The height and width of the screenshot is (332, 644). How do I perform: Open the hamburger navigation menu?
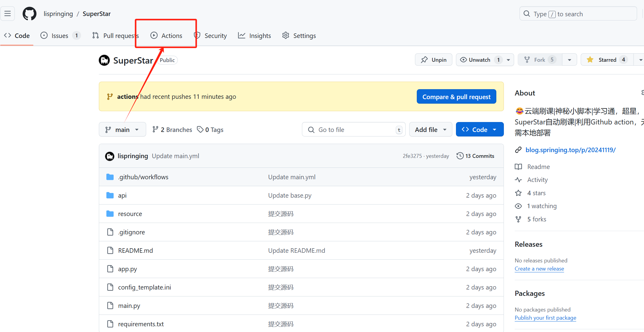(8, 14)
